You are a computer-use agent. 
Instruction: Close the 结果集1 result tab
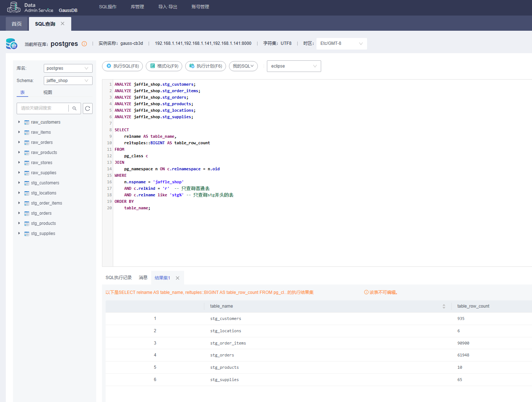pyautogui.click(x=178, y=278)
